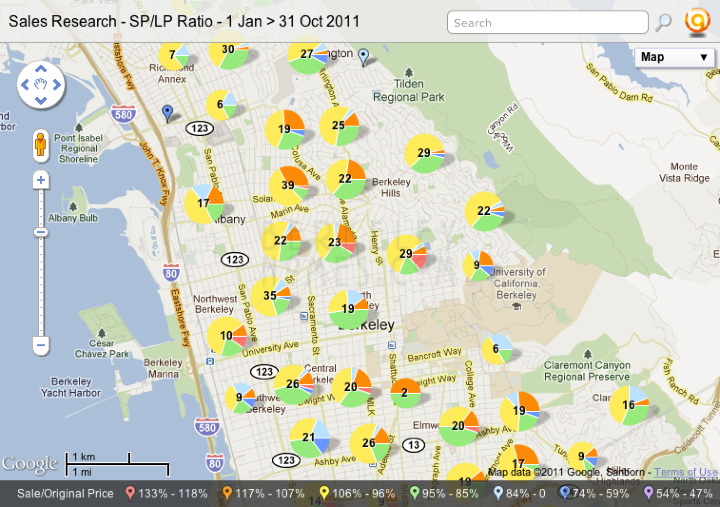Click the light blue 84% - 0 legend entry

coord(519,493)
